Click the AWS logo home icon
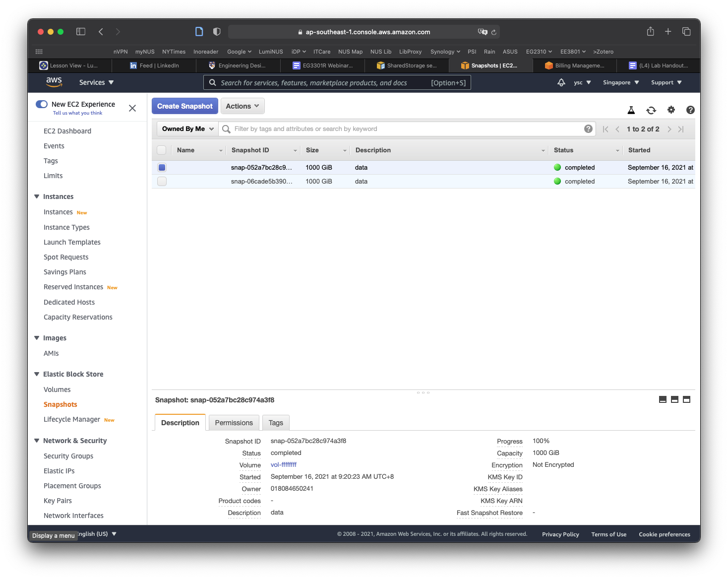The height and width of the screenshot is (579, 728). coord(54,82)
